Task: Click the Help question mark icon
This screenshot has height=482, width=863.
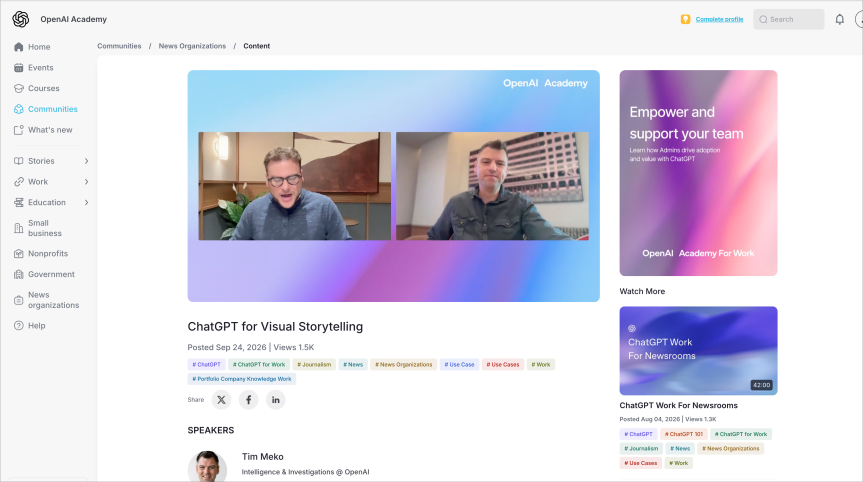Action: [x=19, y=326]
